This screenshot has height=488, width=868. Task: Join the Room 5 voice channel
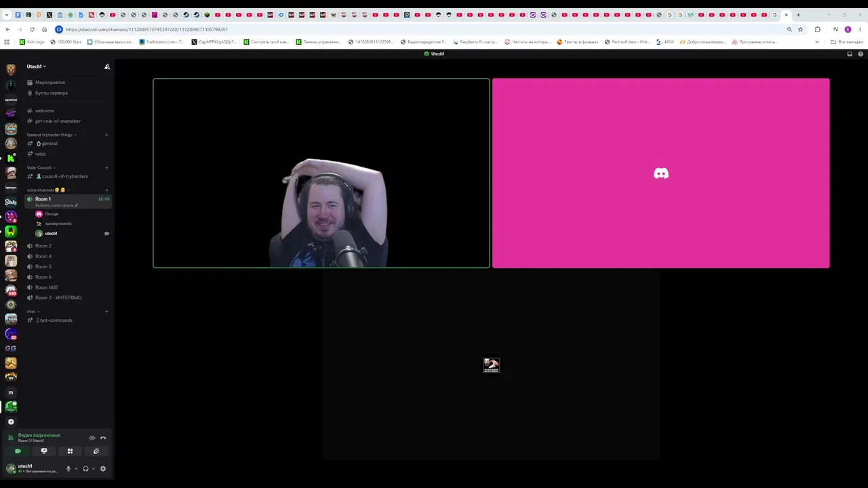tap(43, 266)
